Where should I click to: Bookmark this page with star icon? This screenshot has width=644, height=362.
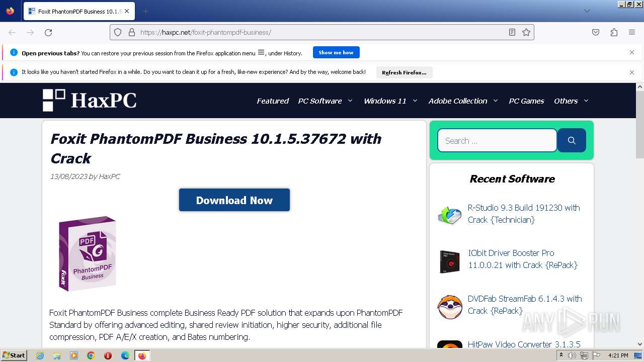[x=526, y=32]
